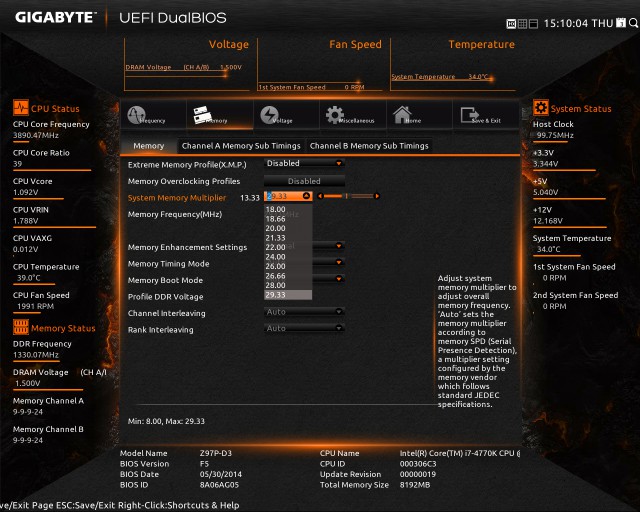The image size is (640, 512).
Task: Open Channel B Memory Sub Timings tab
Action: tap(369, 146)
